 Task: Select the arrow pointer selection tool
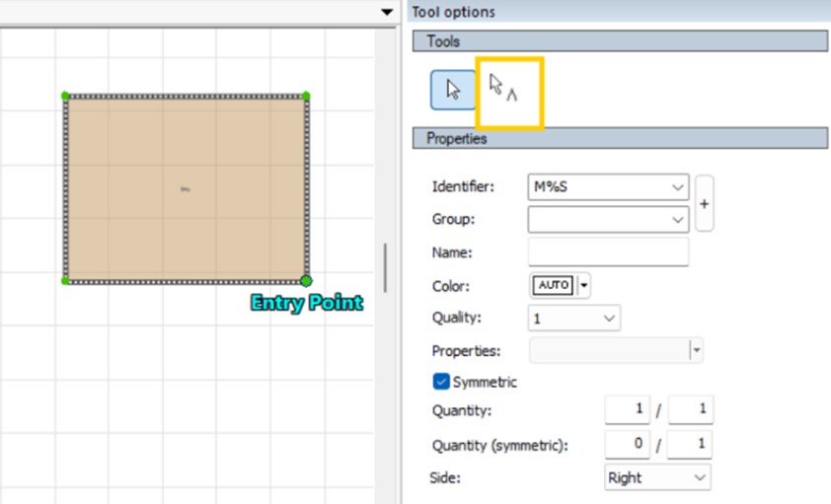click(453, 90)
